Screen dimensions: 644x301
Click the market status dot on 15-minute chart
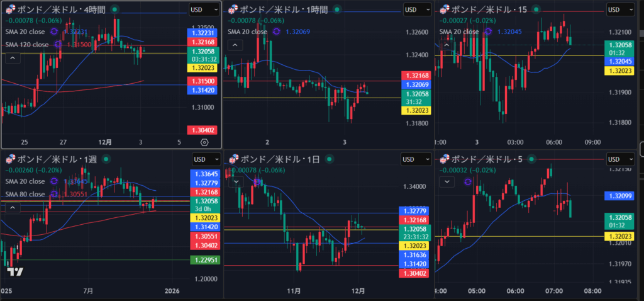pos(535,9)
